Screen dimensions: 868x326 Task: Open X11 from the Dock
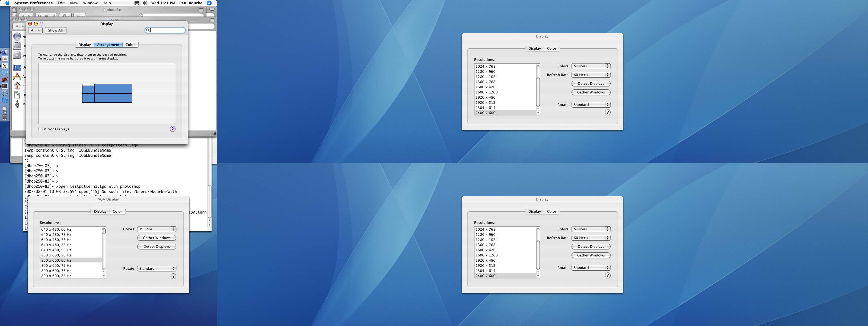coord(5,66)
